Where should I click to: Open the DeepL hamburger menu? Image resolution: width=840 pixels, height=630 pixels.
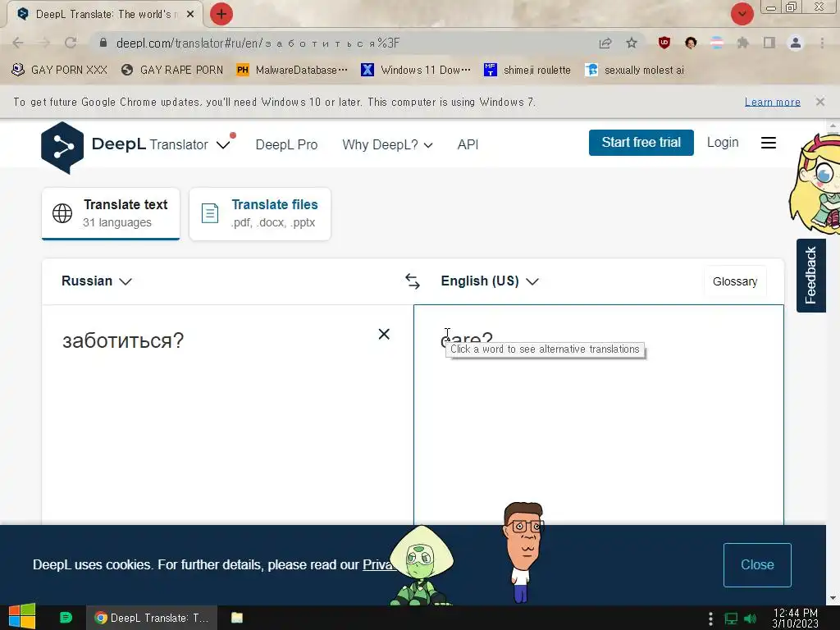click(x=768, y=143)
